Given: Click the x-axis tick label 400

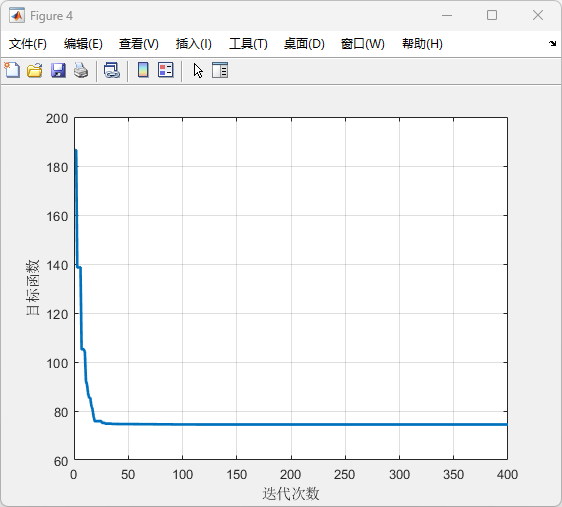Looking at the screenshot, I should (x=507, y=475).
